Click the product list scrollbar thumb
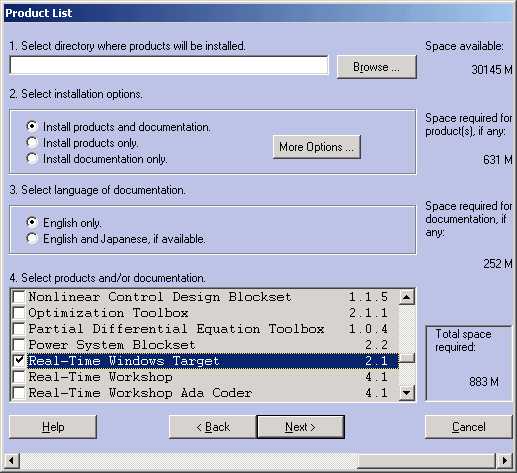 [x=407, y=358]
